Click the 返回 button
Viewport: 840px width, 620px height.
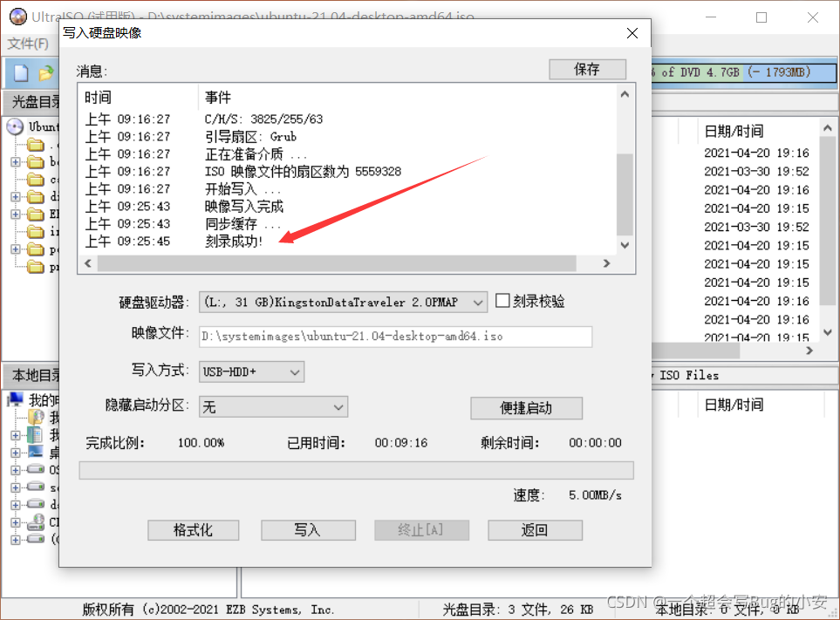(535, 530)
